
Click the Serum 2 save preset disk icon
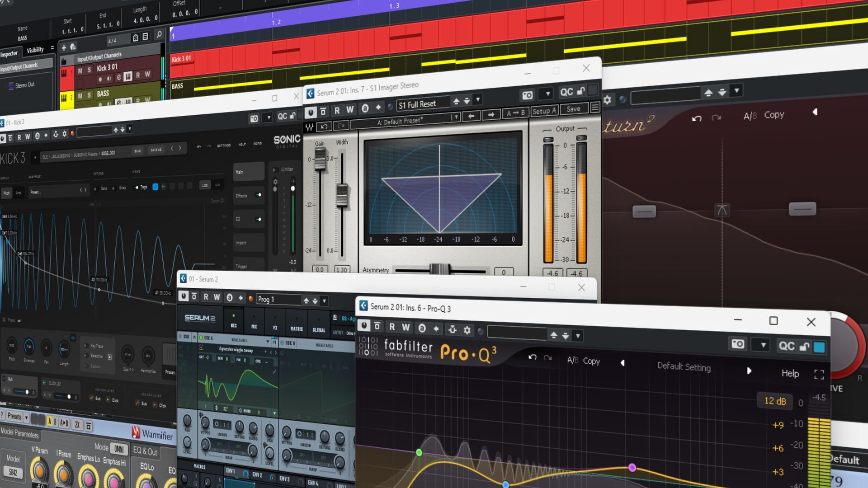tap(335, 318)
